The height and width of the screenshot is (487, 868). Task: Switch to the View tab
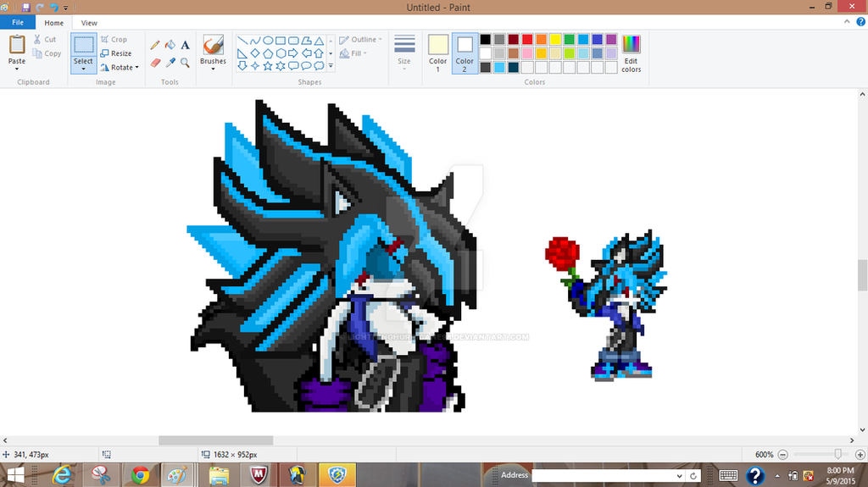89,23
